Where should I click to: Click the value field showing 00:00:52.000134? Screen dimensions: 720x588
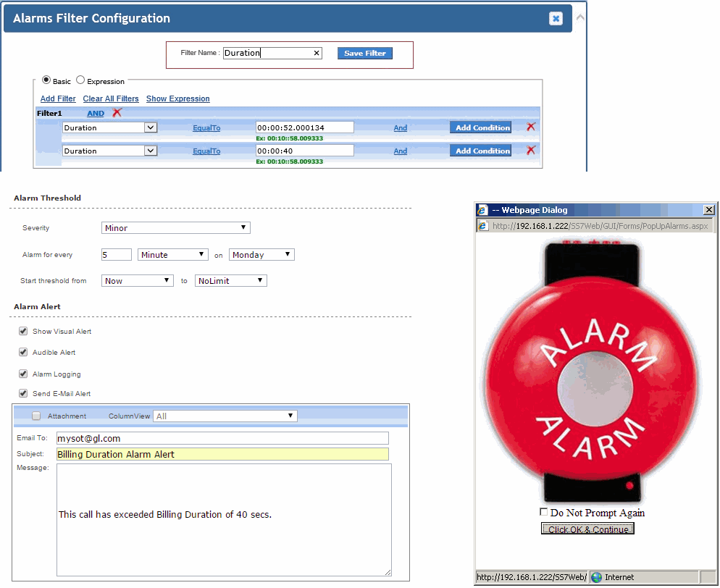pos(305,127)
